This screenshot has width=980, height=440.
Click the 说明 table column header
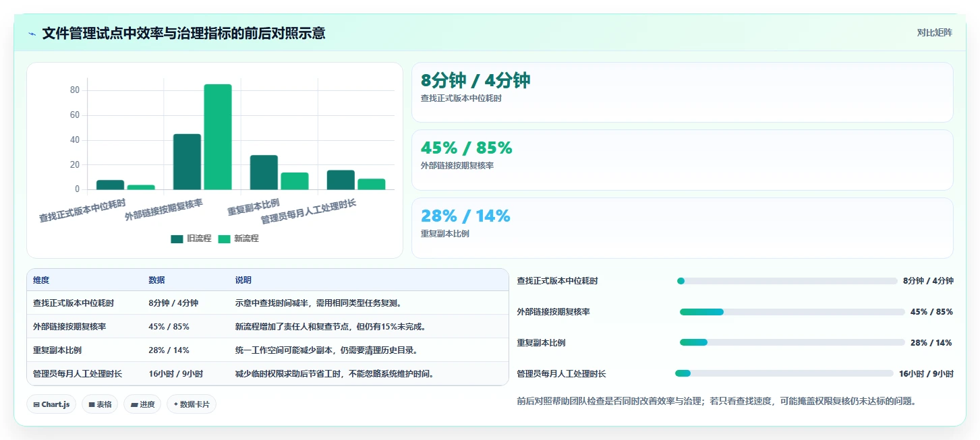(243, 280)
